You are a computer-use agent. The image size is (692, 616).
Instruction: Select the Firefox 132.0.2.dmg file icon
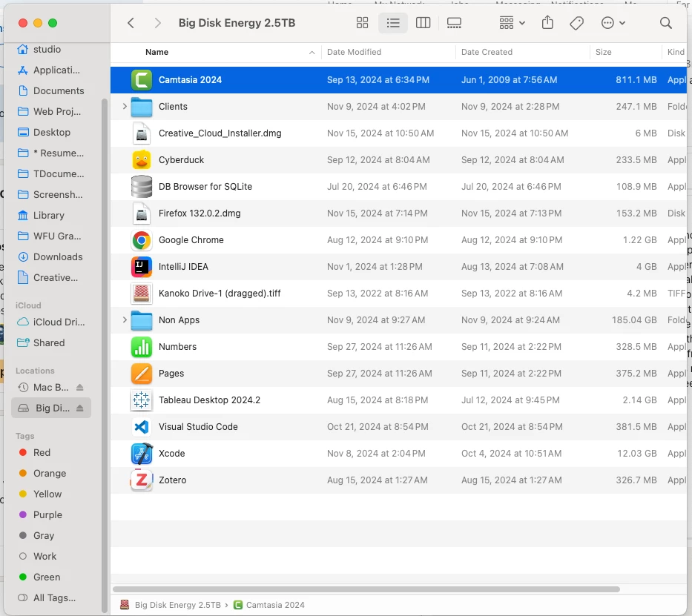(142, 213)
